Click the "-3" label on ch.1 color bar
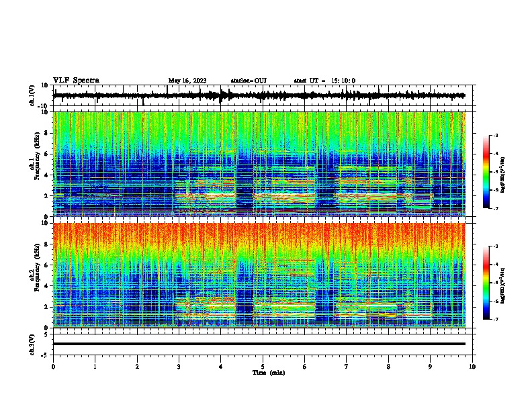 (495, 136)
